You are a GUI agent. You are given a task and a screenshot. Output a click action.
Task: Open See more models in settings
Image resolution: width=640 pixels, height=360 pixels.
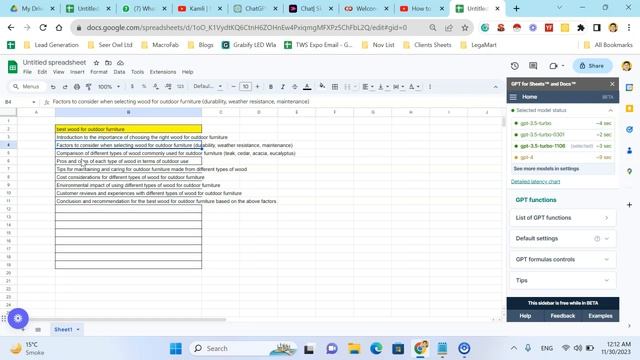[546, 169]
